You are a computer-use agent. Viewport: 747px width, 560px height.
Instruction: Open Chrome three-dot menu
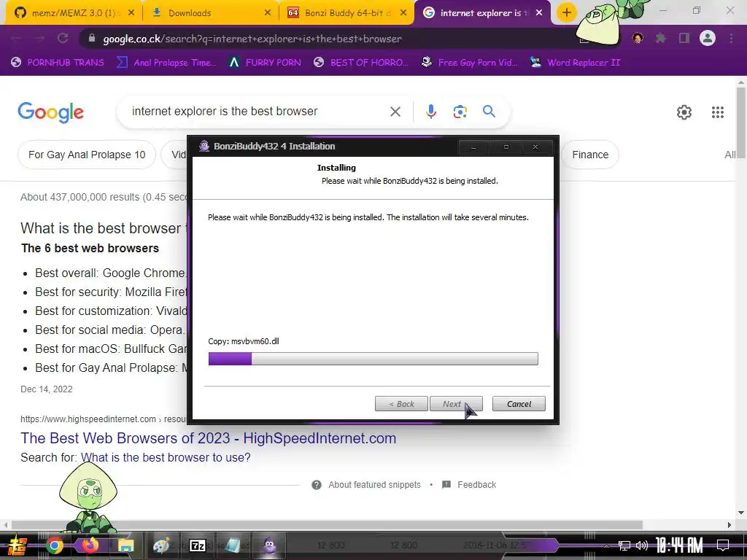coord(731,38)
